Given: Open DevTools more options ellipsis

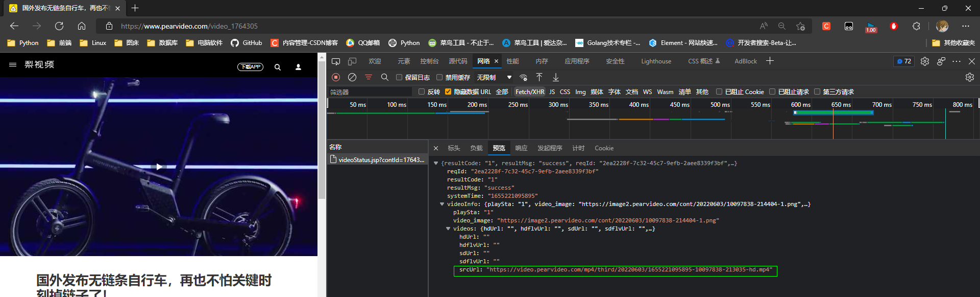Looking at the screenshot, I should tap(957, 61).
